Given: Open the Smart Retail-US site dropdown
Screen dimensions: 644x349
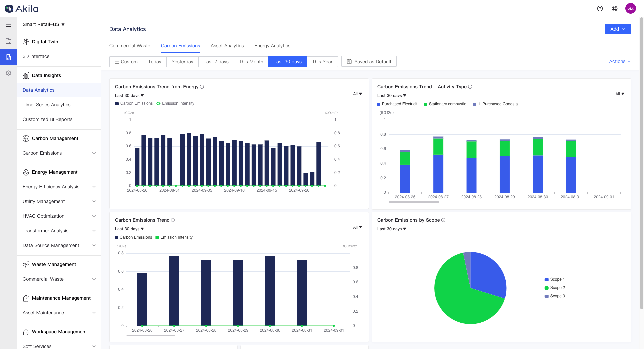Looking at the screenshot, I should tap(43, 24).
